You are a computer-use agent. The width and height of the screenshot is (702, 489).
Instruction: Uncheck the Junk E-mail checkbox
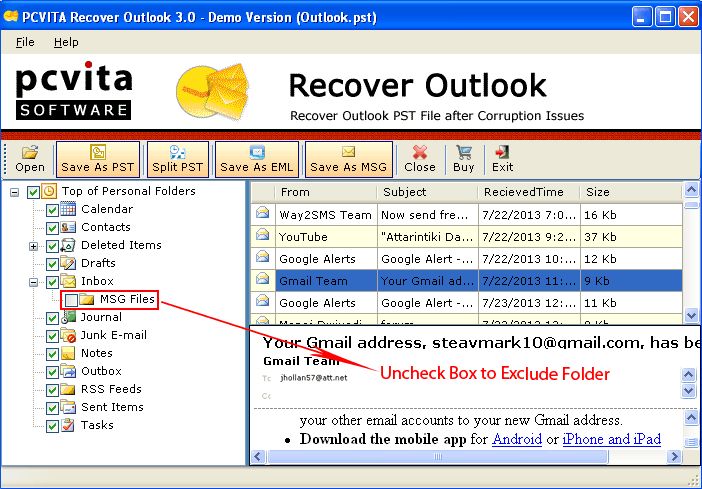click(52, 336)
